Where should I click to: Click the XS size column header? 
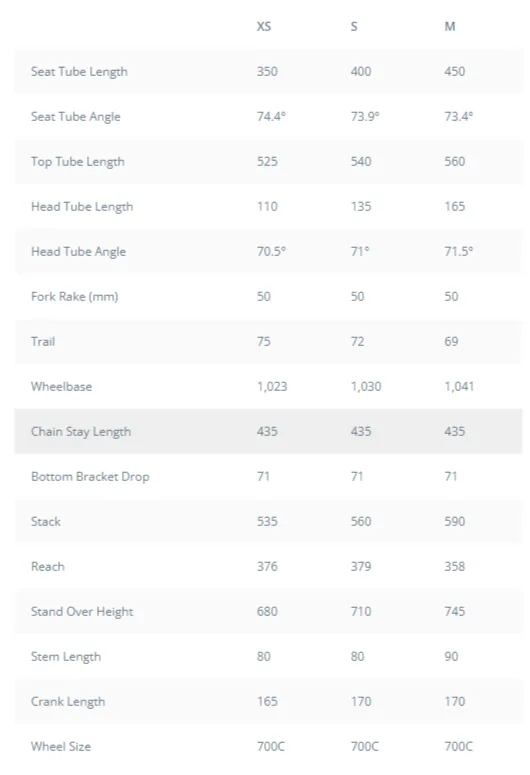coord(264,26)
